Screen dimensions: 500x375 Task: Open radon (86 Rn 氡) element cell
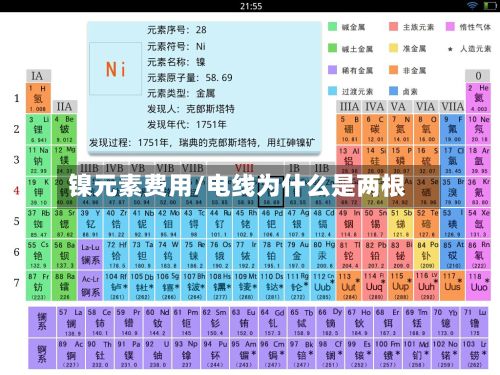pos(478,255)
